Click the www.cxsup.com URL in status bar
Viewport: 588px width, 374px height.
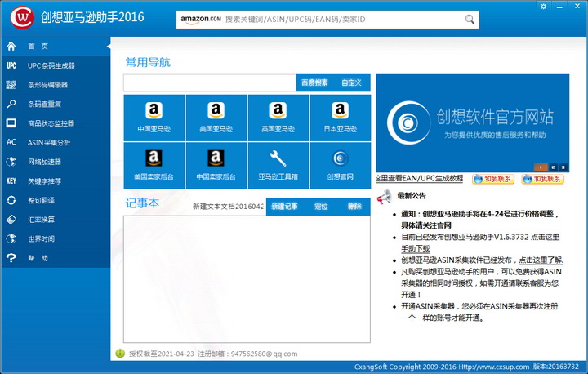point(493,367)
